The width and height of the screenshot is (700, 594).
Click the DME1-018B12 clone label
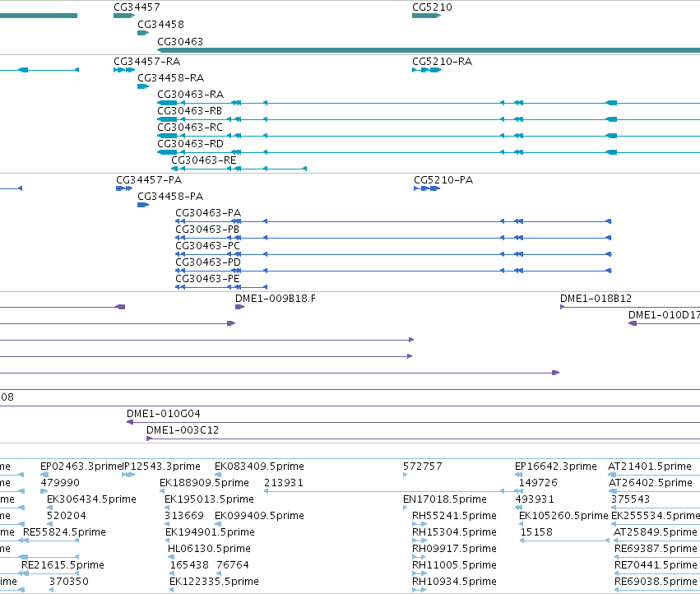coord(596,299)
